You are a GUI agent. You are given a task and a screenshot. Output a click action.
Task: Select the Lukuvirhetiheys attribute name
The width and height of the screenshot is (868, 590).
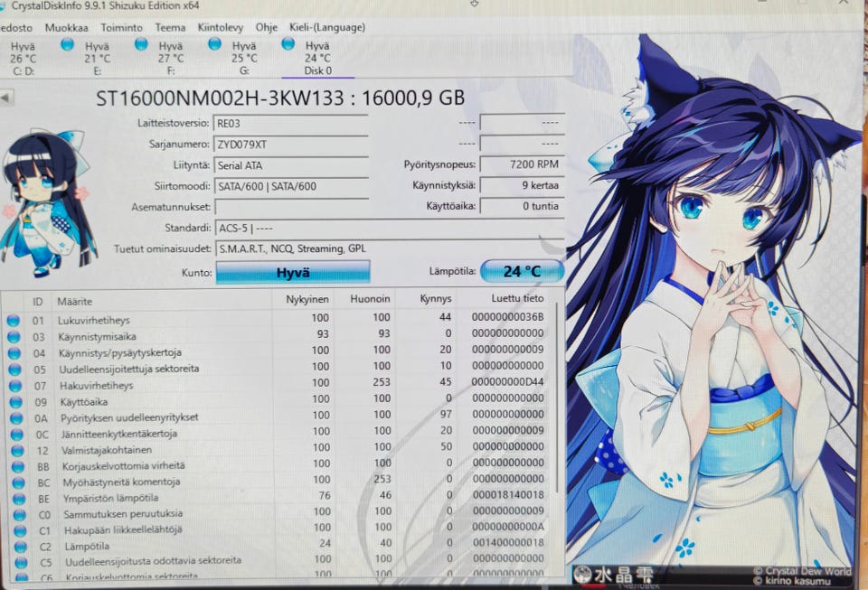[93, 320]
